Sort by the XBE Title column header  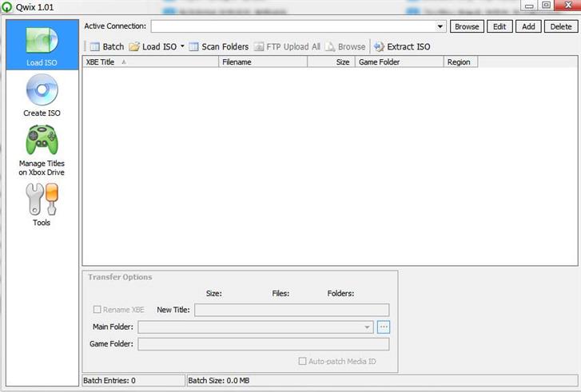[x=150, y=61]
